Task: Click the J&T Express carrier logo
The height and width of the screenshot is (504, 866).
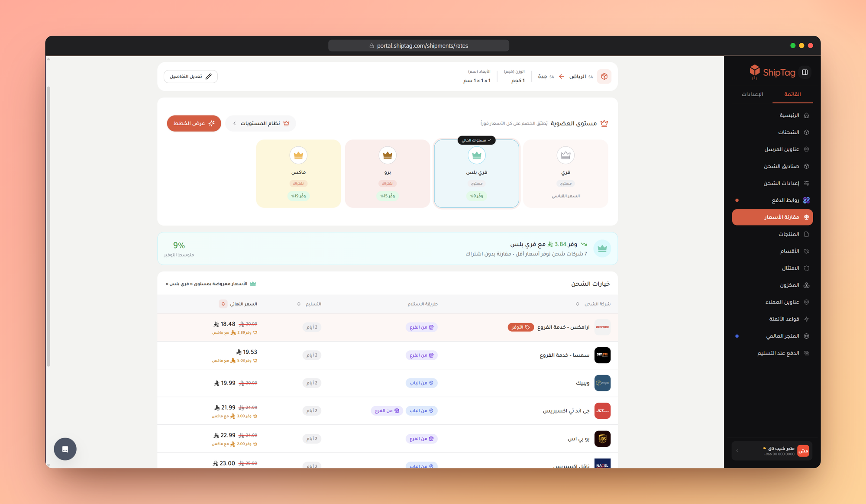Action: pos(602,410)
